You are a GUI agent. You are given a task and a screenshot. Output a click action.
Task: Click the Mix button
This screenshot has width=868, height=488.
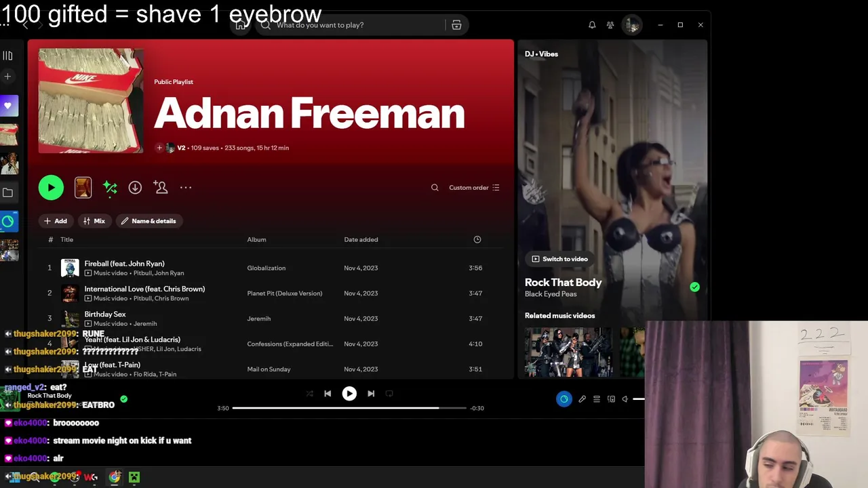tap(94, 221)
